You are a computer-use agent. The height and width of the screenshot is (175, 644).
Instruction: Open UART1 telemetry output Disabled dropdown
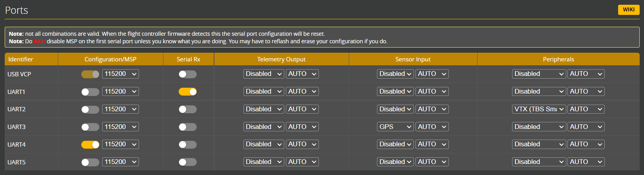(263, 92)
